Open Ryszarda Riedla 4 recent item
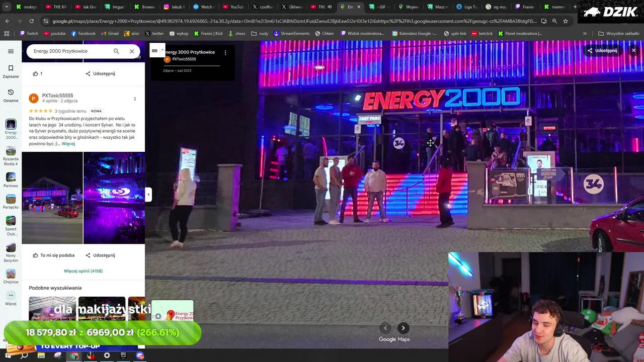The width and height of the screenshot is (644, 362). tap(11, 156)
